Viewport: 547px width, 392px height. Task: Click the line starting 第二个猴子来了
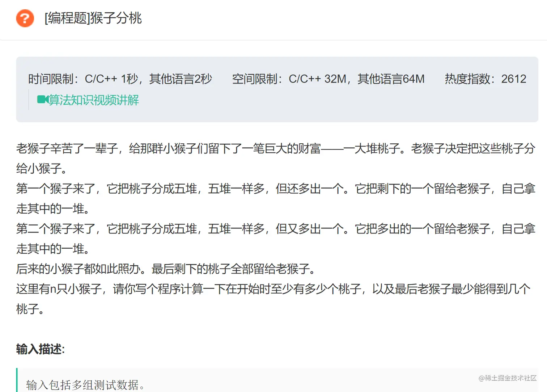pyautogui.click(x=276, y=229)
